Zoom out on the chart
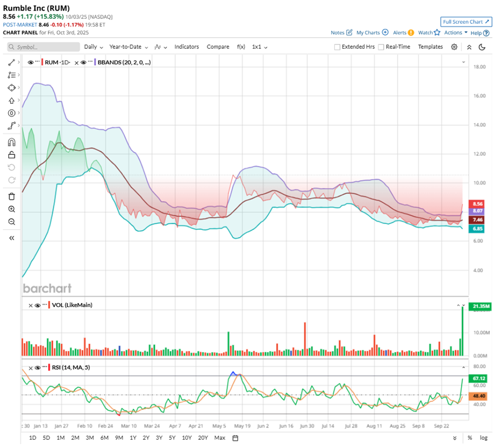 [12, 222]
